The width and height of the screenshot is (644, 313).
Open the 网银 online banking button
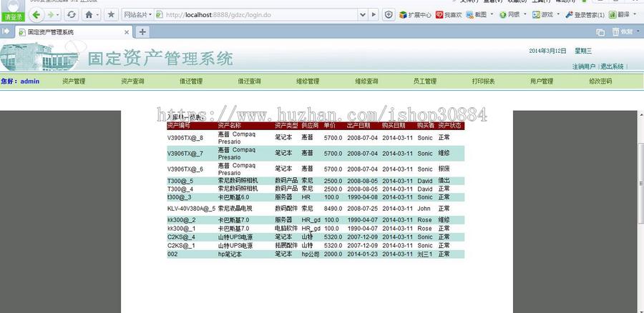point(509,15)
